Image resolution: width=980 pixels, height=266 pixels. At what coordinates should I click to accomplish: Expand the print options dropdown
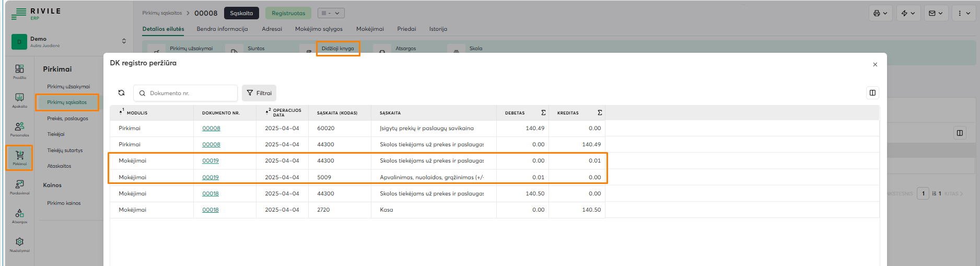(x=880, y=13)
